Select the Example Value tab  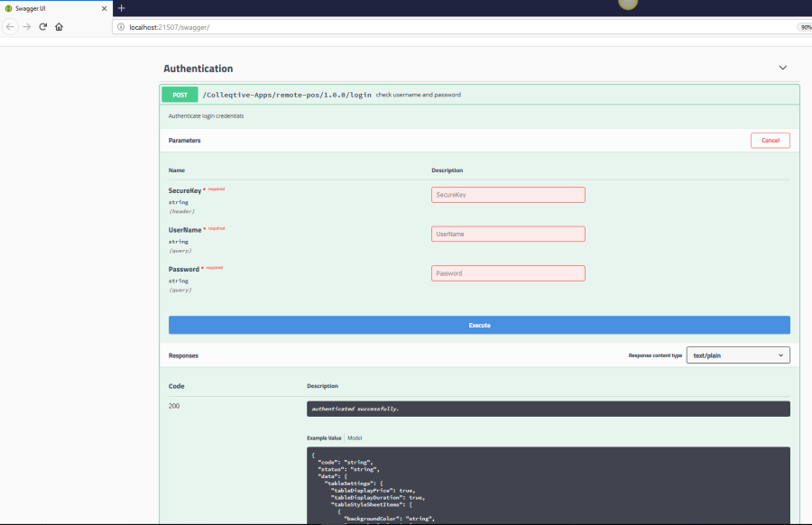pyautogui.click(x=324, y=437)
